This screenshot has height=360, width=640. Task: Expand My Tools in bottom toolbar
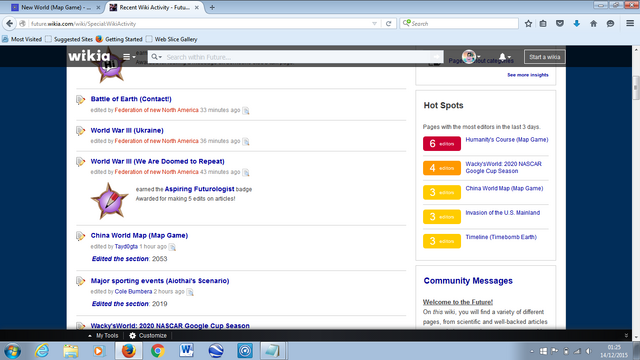[103, 336]
